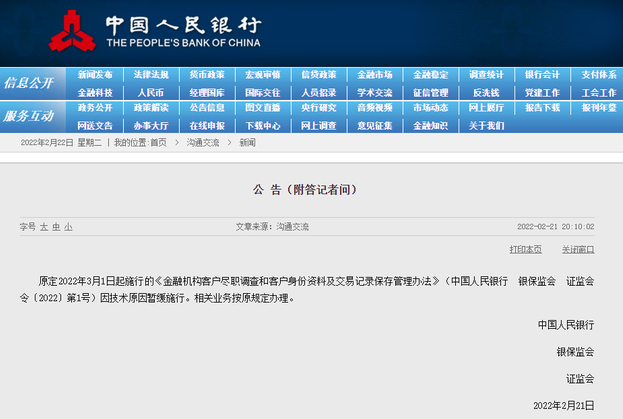Click 新闻 breadcrumb link
Screen dimensions: 623x419
247,143
